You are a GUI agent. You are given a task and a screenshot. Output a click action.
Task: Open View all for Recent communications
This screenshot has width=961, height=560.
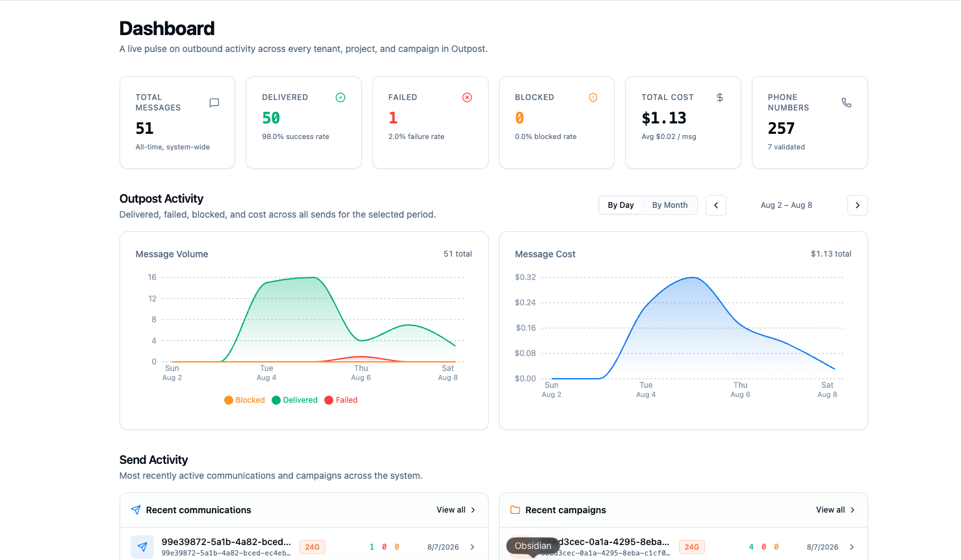[x=456, y=510]
